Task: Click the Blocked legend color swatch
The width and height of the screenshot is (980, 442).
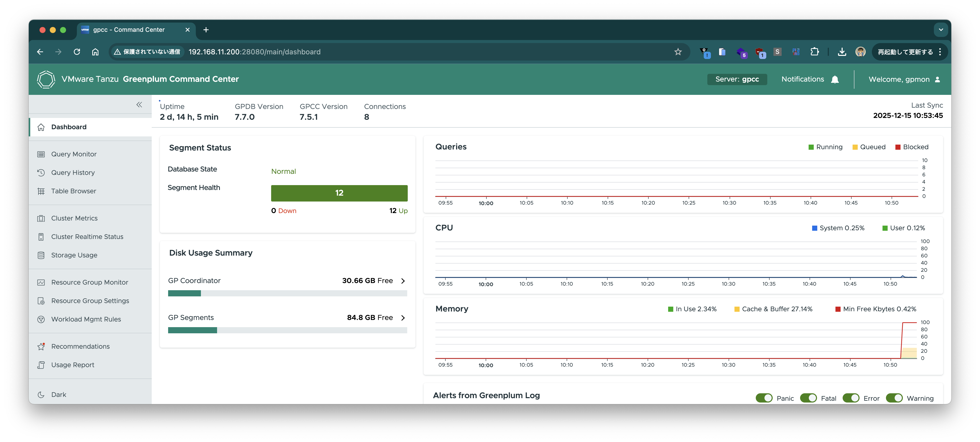Action: 898,147
